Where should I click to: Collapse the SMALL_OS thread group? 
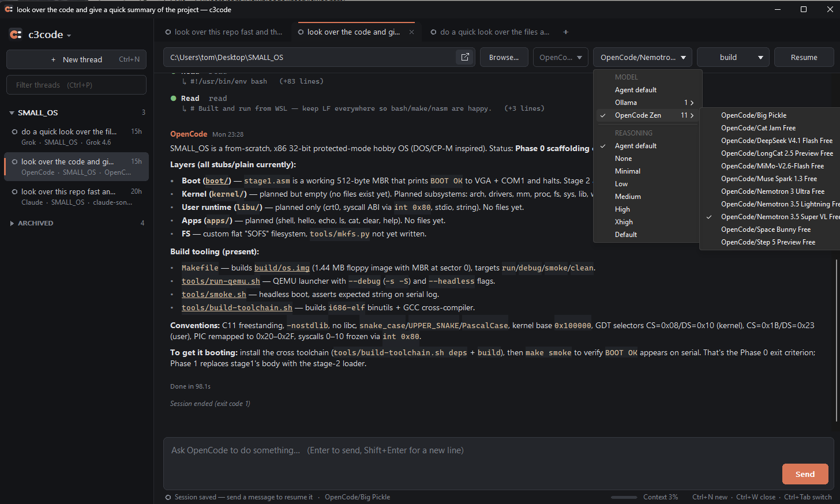click(12, 113)
